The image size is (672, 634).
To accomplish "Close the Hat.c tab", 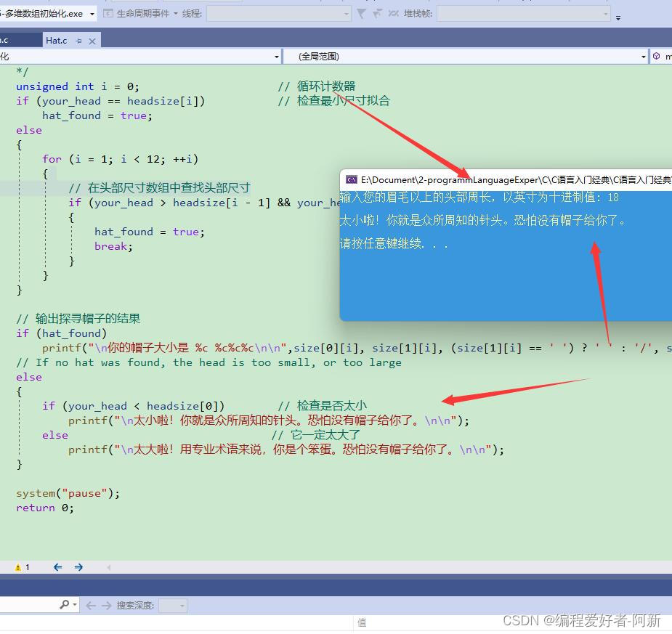I will (92, 41).
